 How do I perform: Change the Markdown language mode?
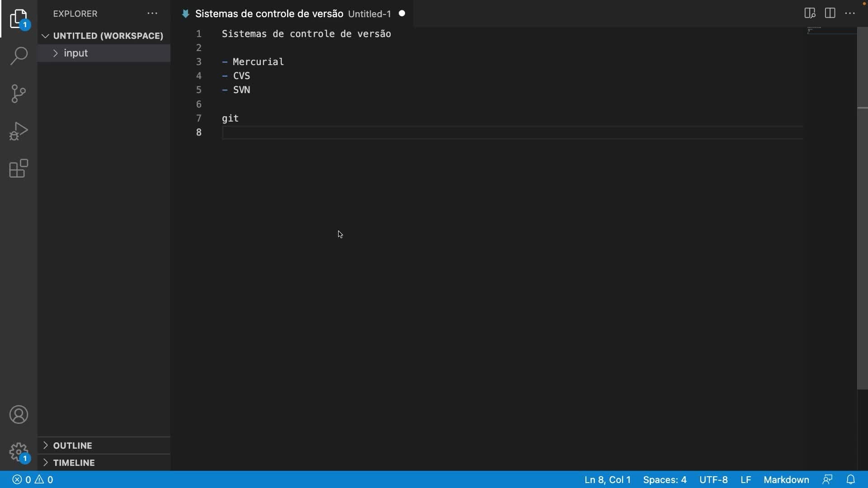[786, 479]
